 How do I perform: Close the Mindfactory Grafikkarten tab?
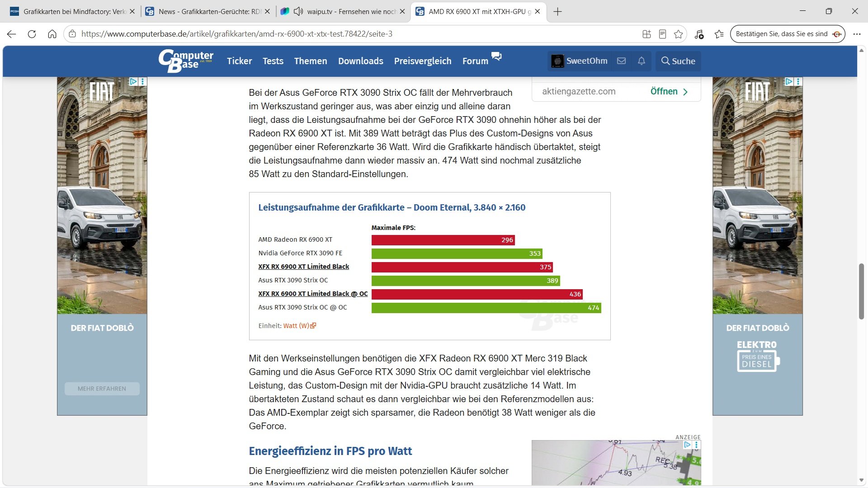[x=132, y=12]
